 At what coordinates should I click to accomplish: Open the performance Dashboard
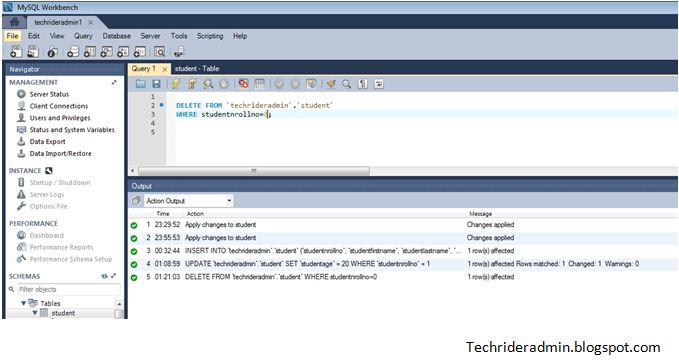tap(46, 236)
